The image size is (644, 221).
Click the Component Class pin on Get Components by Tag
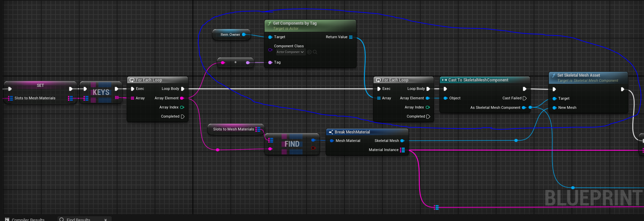pos(270,50)
